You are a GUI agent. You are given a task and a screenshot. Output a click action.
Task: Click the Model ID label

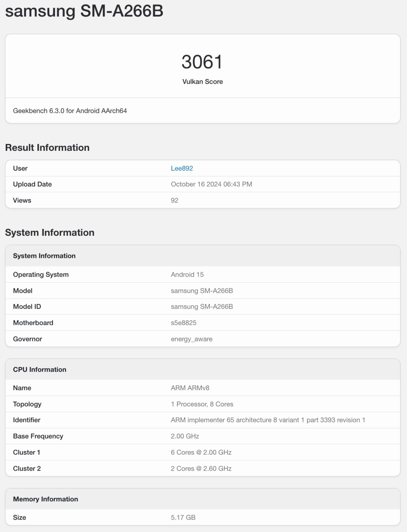pos(27,306)
